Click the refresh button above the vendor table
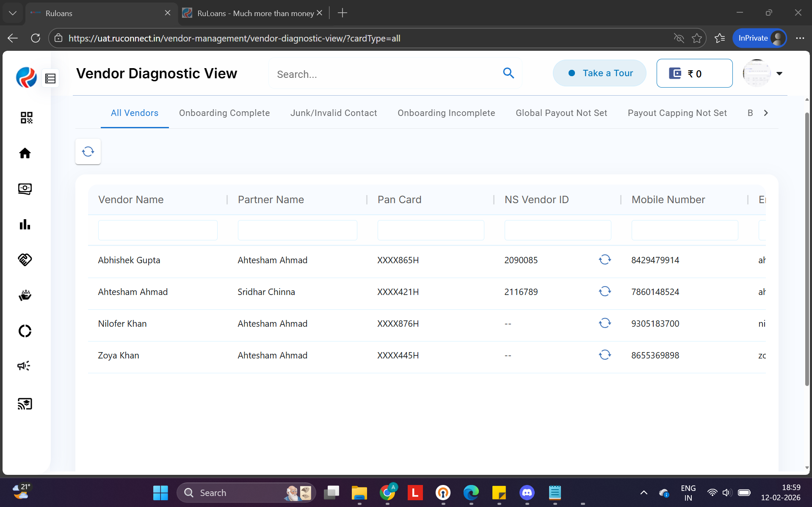Screen dimensions: 812x507 [88, 152]
